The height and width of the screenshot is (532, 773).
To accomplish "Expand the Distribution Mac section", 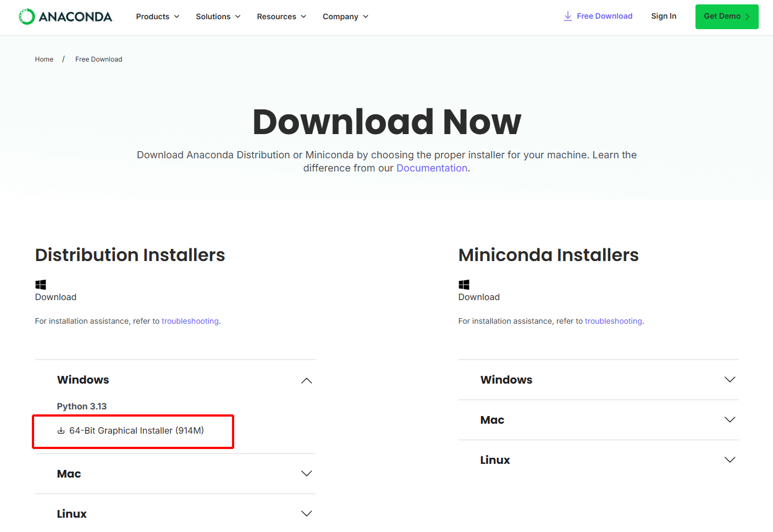I will tap(175, 474).
